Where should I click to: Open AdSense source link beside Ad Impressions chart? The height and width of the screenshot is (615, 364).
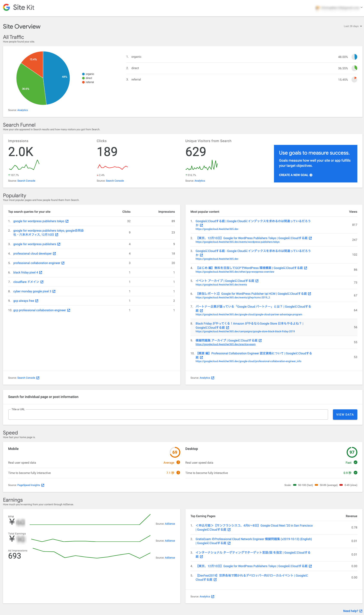(170, 558)
